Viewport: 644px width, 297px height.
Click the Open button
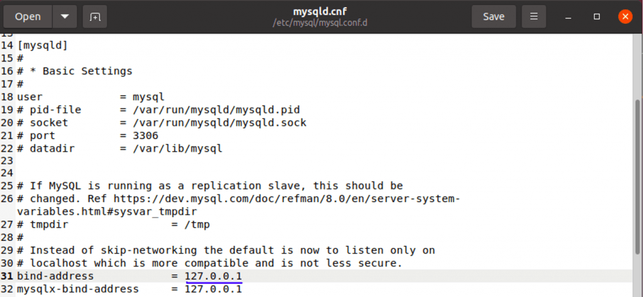tap(27, 17)
